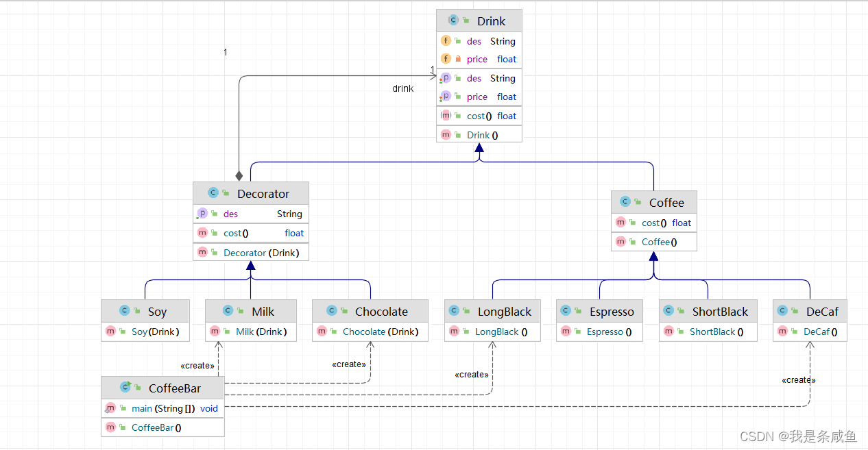868x450 pixels.
Task: Click the Coffee class icon
Action: pos(625,202)
